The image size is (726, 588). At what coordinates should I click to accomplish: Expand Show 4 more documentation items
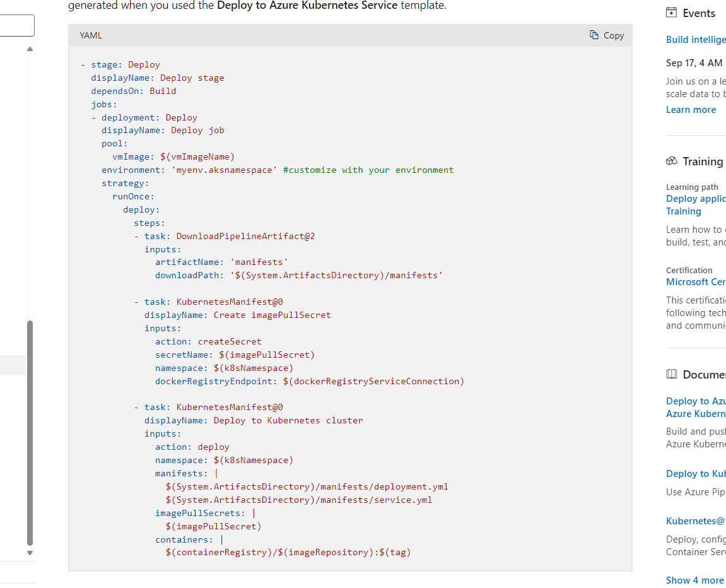[x=695, y=580]
